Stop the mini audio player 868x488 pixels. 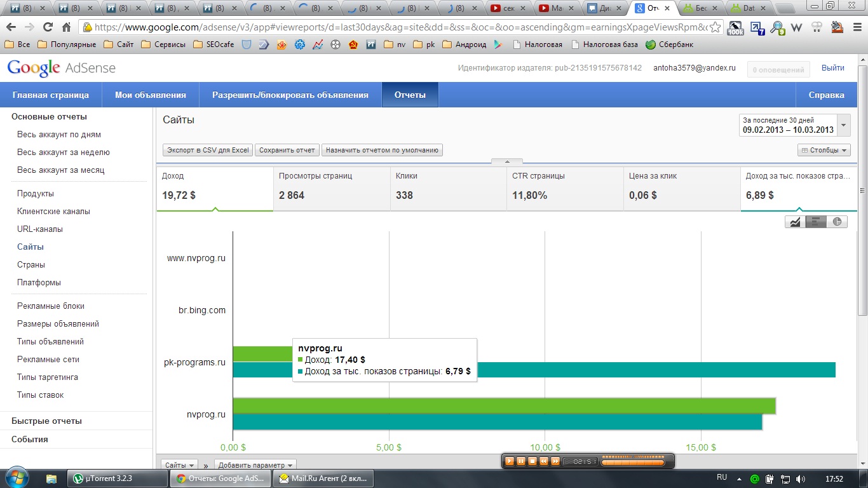click(532, 461)
